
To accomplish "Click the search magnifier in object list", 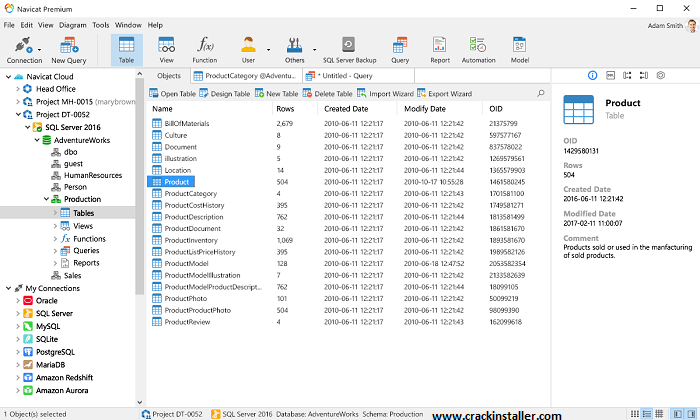I will 541,93.
